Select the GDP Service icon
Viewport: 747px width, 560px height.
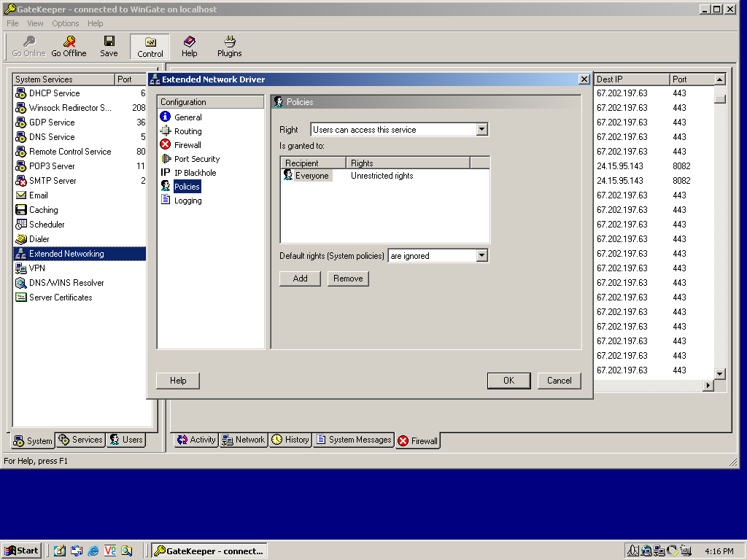point(20,122)
